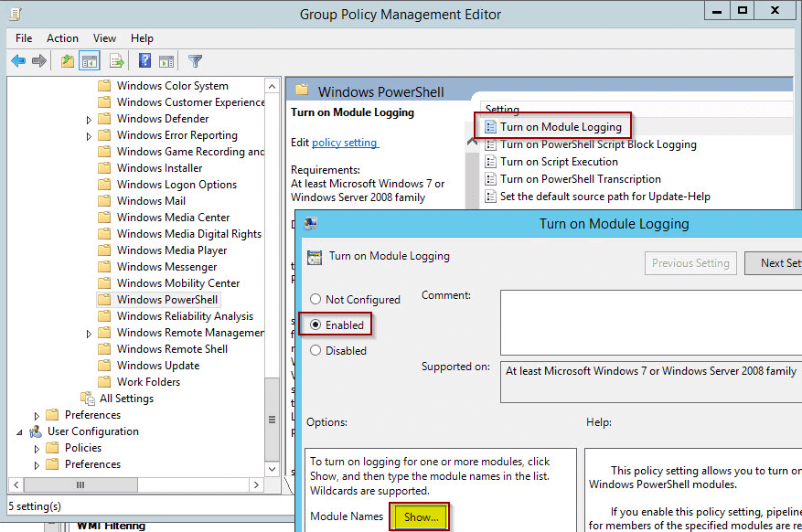Click inside the Comment text box
802x532 pixels.
[x=651, y=323]
